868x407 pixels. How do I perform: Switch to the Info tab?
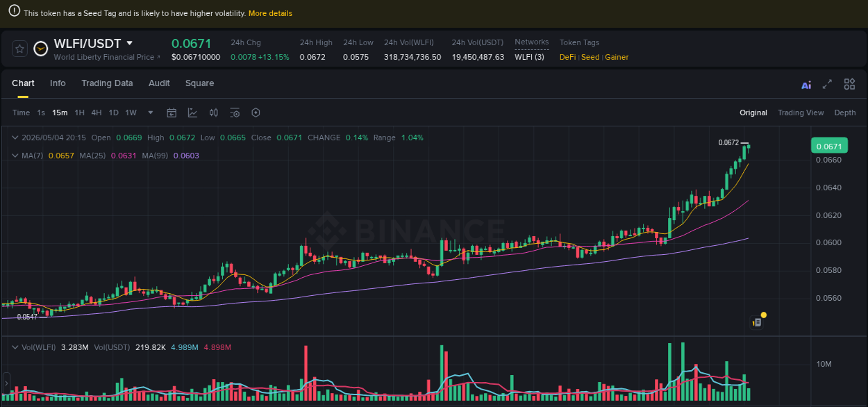[x=58, y=83]
